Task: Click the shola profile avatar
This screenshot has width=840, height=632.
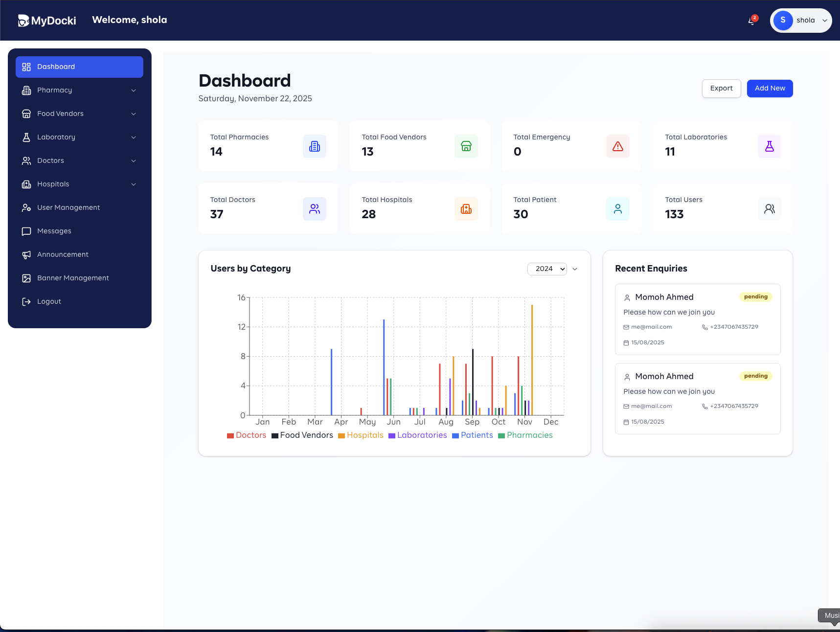Action: click(783, 21)
